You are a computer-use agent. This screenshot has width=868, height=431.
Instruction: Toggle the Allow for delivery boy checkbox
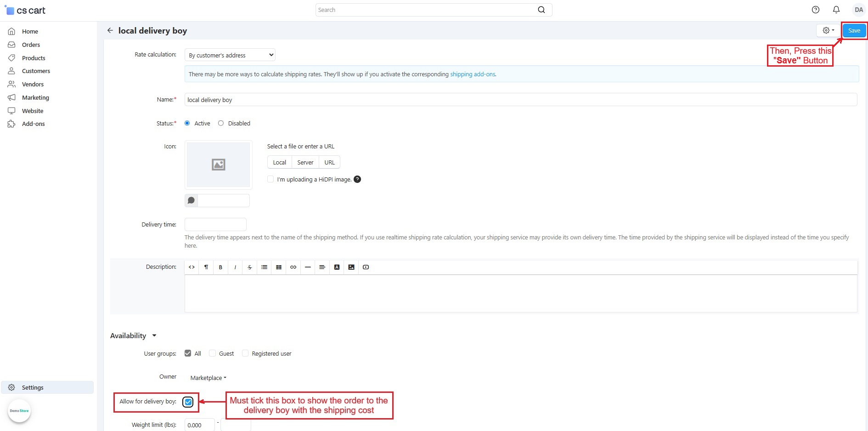click(188, 402)
